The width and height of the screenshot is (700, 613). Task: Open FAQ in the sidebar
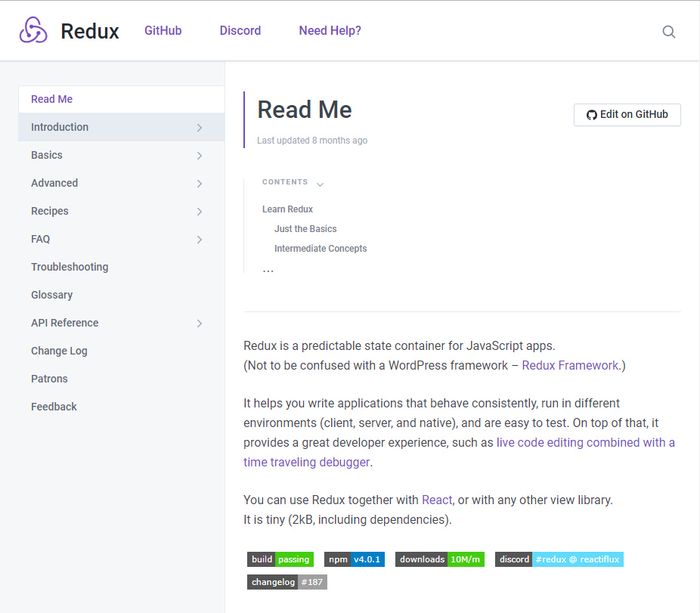122,239
